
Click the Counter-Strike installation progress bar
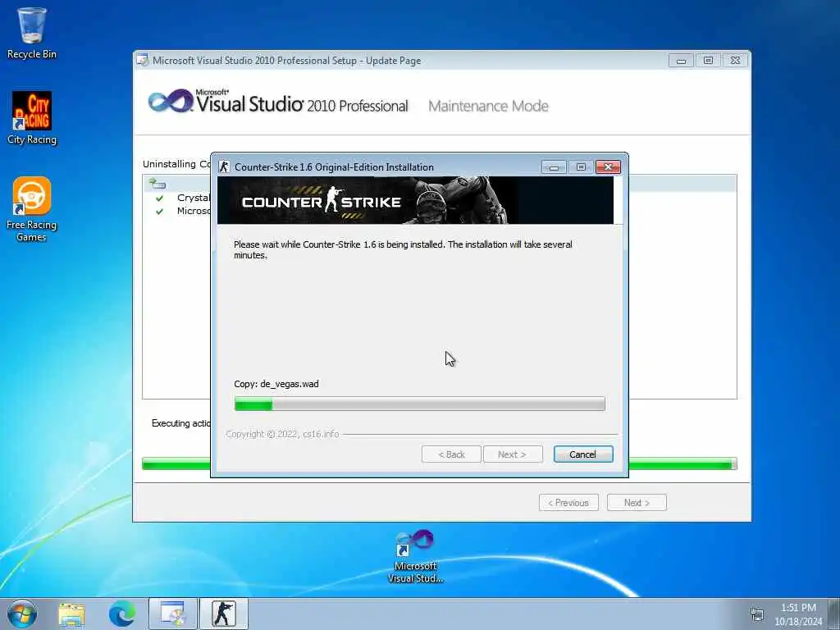(419, 404)
